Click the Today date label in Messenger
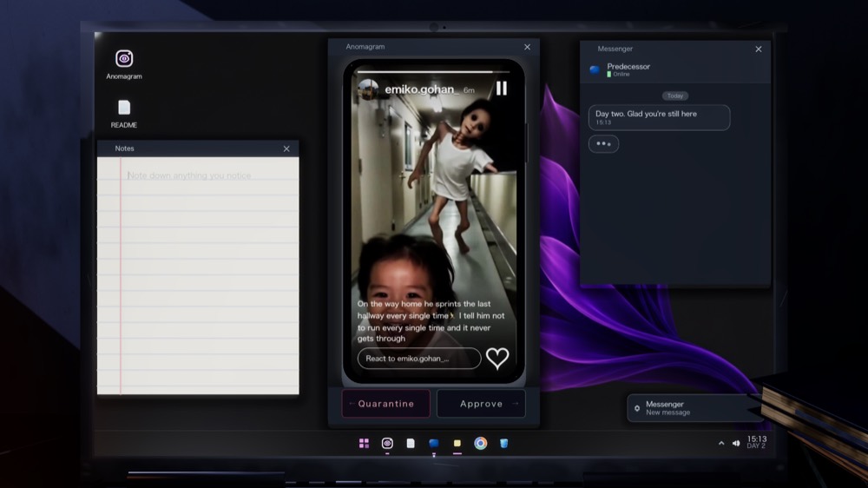Viewport: 868px width, 488px height. pos(674,96)
